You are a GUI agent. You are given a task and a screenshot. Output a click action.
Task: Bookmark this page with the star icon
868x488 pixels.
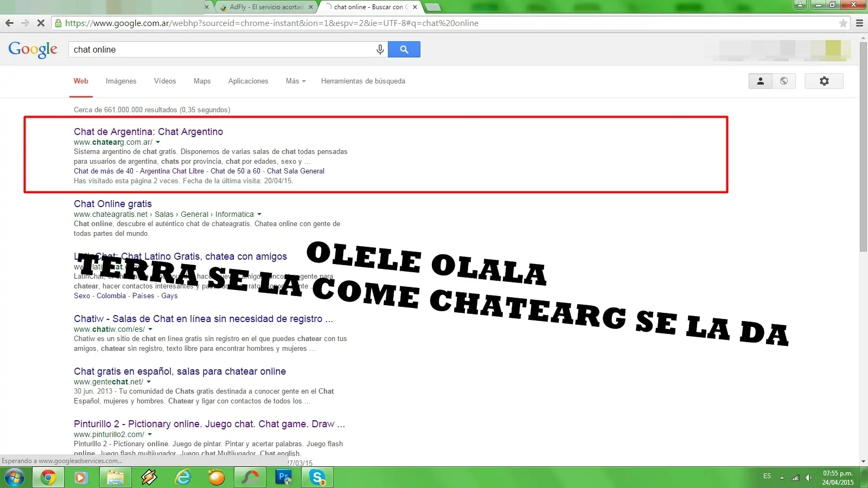point(843,23)
